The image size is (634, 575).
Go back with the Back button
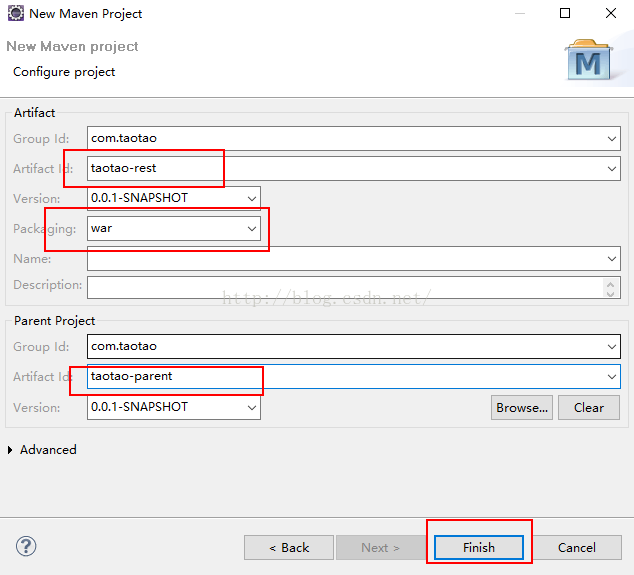[x=289, y=548]
